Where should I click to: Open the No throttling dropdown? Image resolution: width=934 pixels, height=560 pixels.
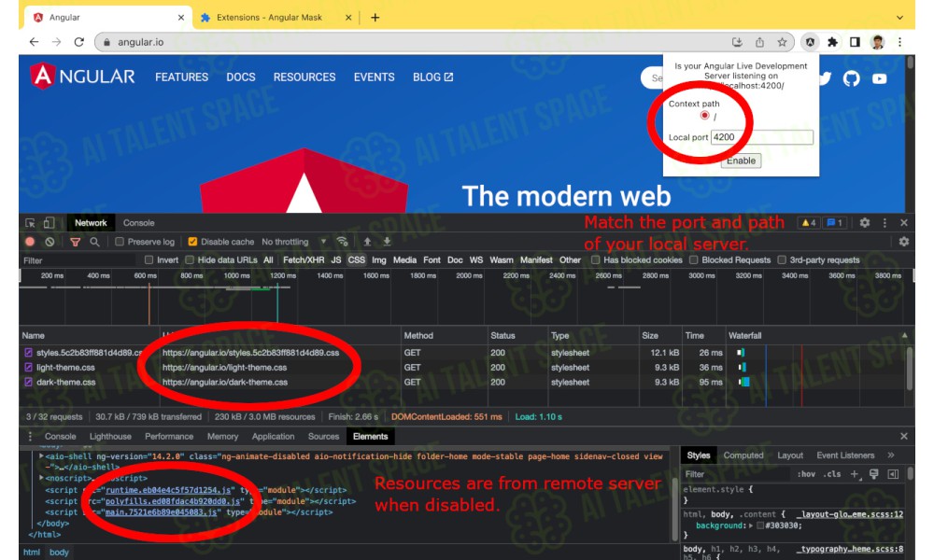[x=294, y=242]
